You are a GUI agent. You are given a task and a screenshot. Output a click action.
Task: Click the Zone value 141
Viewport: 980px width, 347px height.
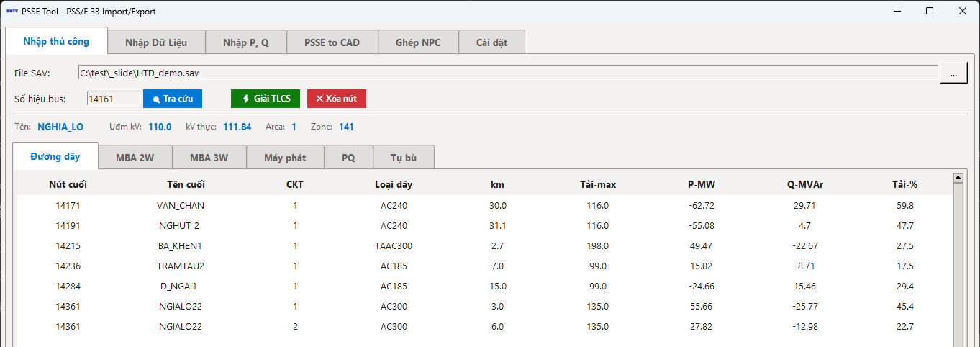tap(346, 127)
